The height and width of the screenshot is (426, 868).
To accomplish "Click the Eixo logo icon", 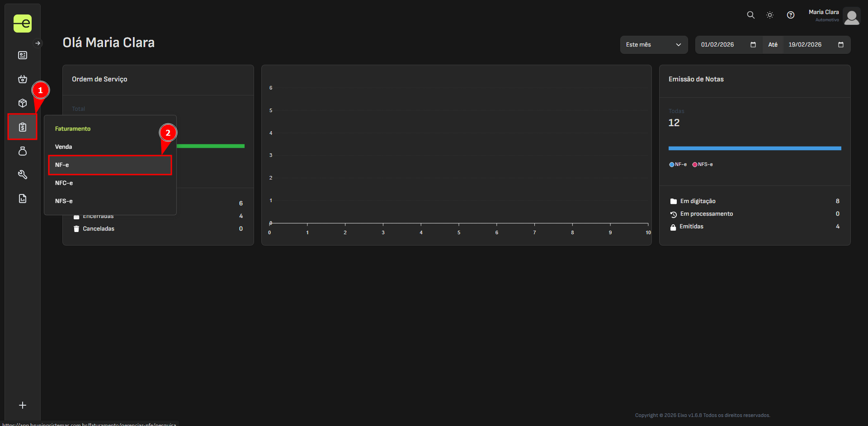I will (22, 24).
